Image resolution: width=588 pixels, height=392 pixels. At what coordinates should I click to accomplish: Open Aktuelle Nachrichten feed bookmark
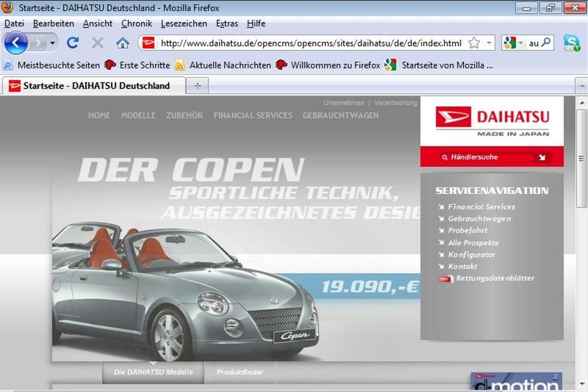[223, 65]
